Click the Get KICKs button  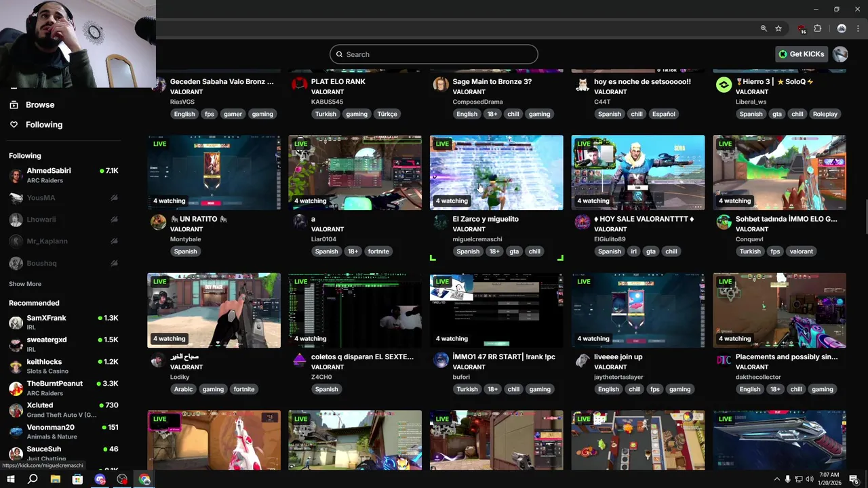[x=802, y=54]
